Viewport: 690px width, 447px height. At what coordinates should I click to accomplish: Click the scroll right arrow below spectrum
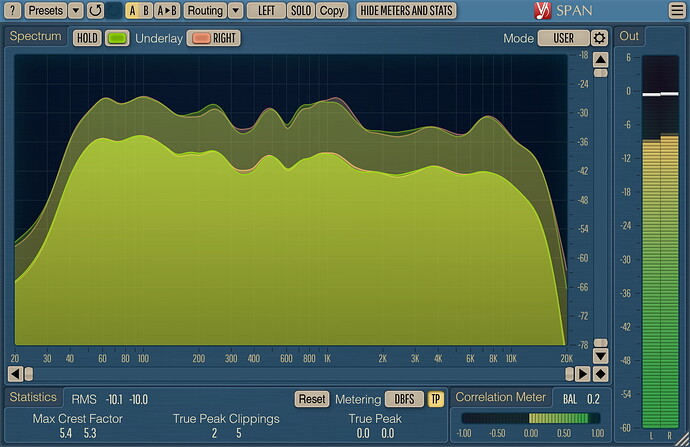coord(583,373)
